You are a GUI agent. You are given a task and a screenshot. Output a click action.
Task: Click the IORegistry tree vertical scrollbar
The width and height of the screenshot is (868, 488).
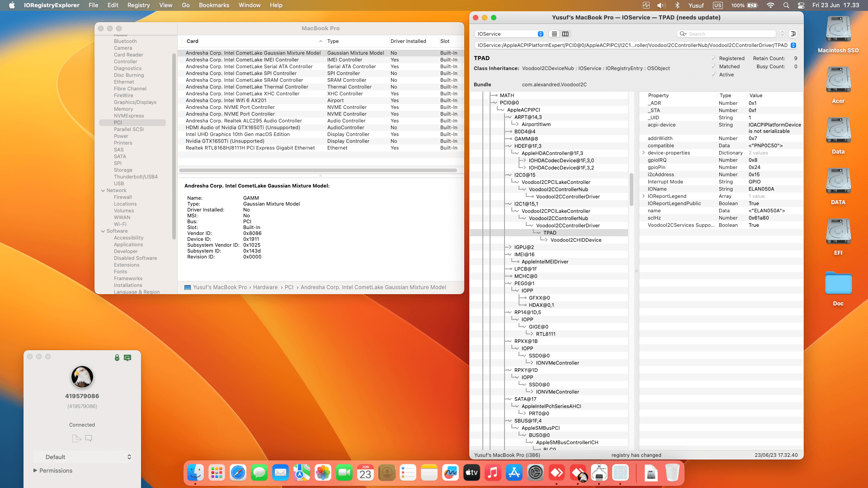(631, 190)
